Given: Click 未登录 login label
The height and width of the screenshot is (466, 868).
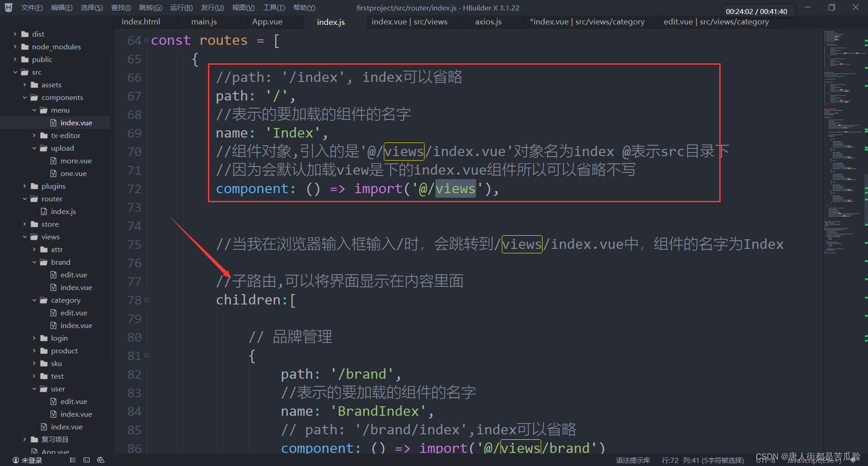Looking at the screenshot, I should point(32,460).
